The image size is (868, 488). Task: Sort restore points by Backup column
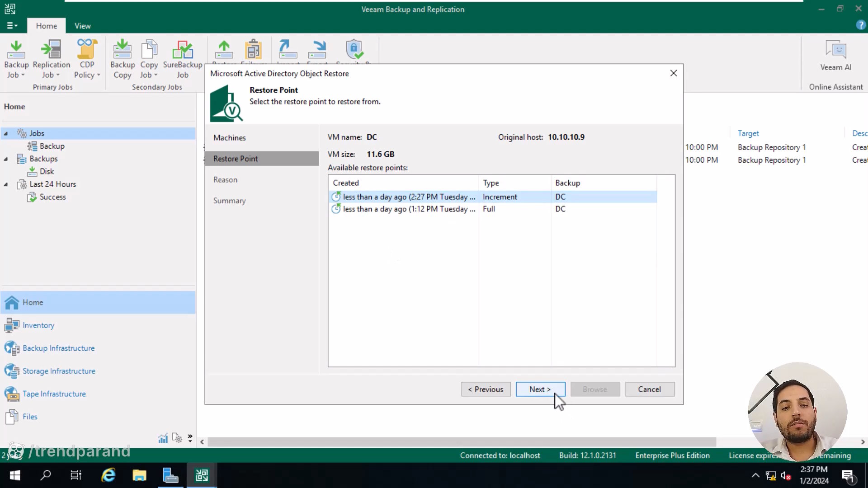point(604,183)
